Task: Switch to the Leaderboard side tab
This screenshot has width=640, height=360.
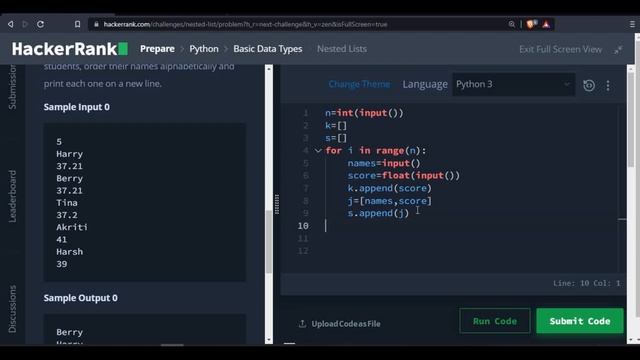Action: click(x=12, y=196)
